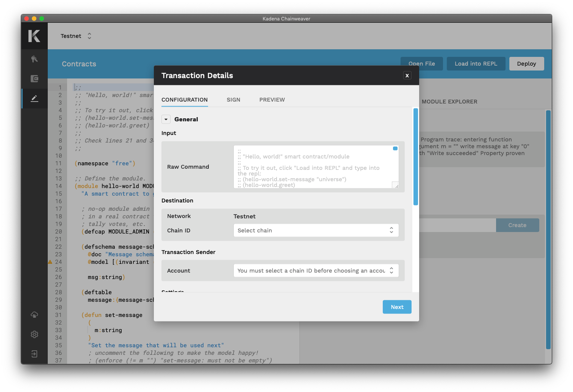
Task: Open the Keys section in the sidebar
Action: point(34,59)
